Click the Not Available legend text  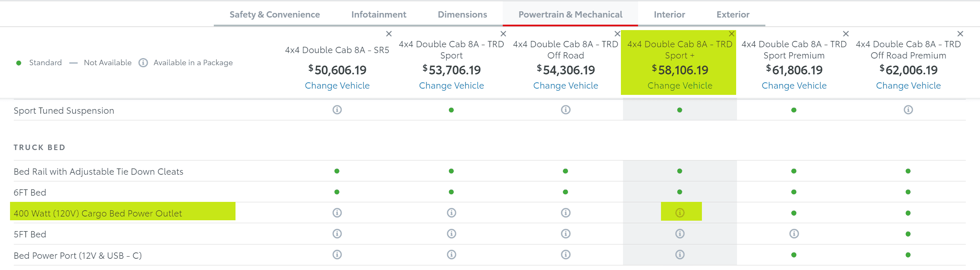click(x=108, y=63)
